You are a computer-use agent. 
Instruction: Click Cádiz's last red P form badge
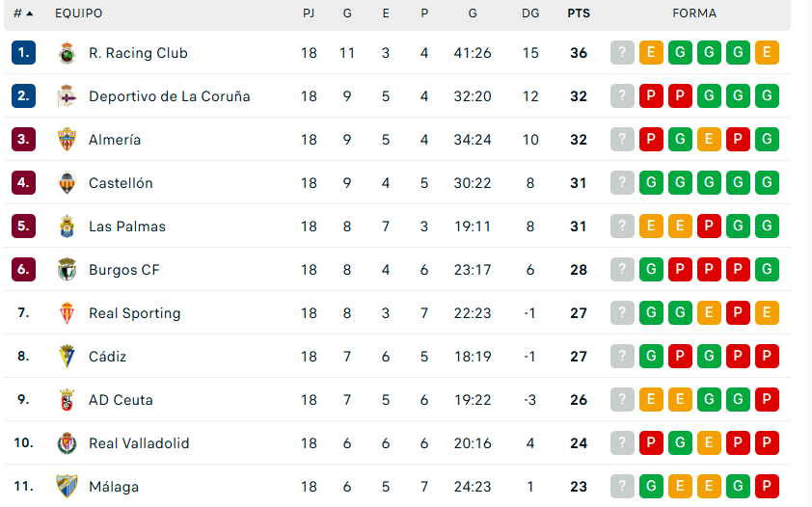pos(768,357)
